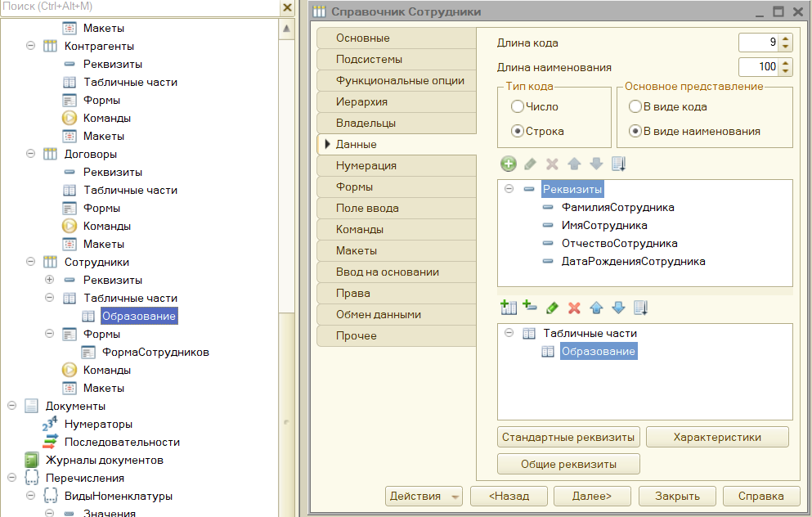
Task: Select В виде кода radio
Action: coord(635,106)
